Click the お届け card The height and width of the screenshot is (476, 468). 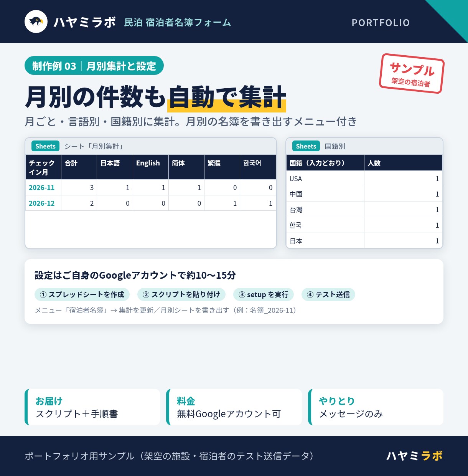click(x=92, y=407)
